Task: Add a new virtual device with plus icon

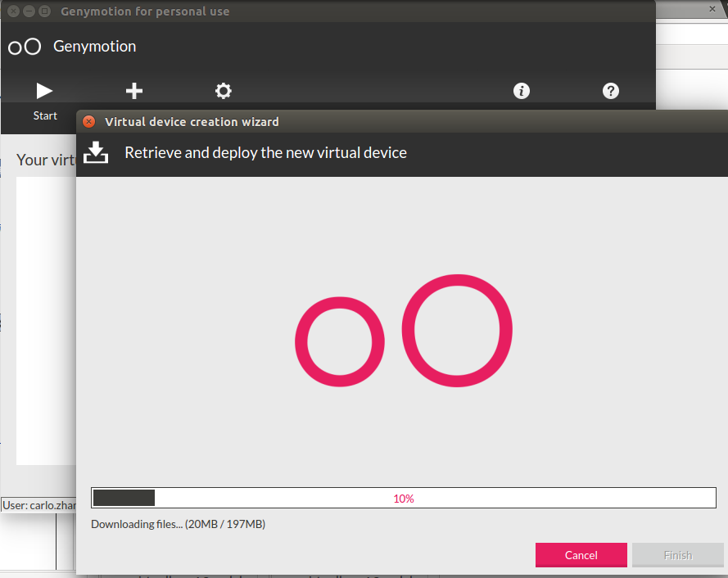Action: tap(134, 91)
